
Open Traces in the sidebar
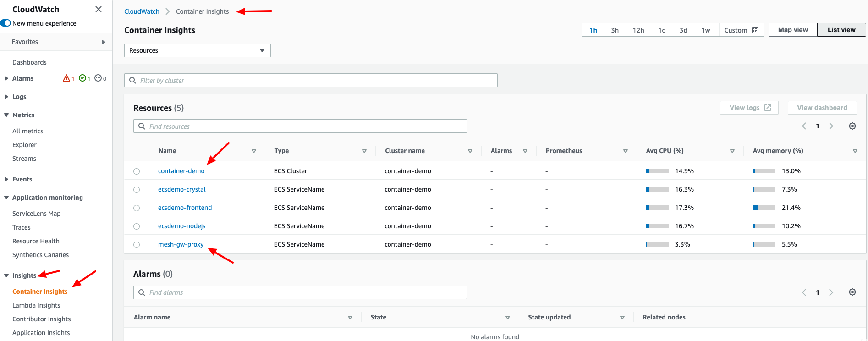22,227
